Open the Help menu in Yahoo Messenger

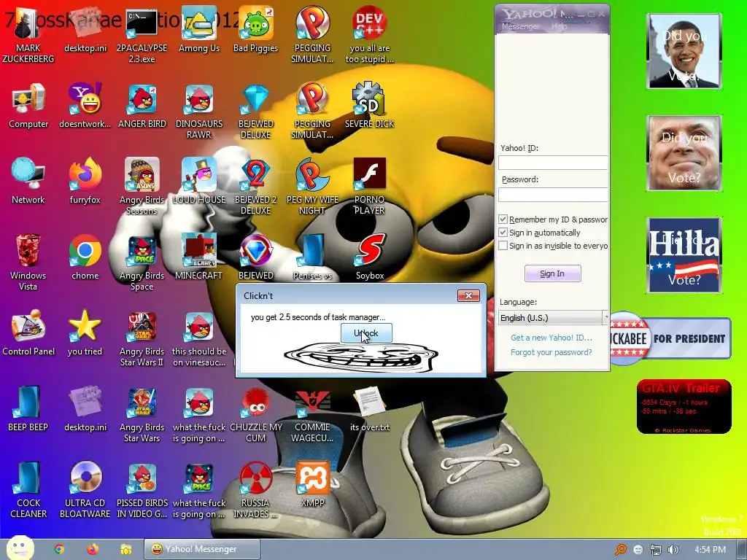point(559,27)
